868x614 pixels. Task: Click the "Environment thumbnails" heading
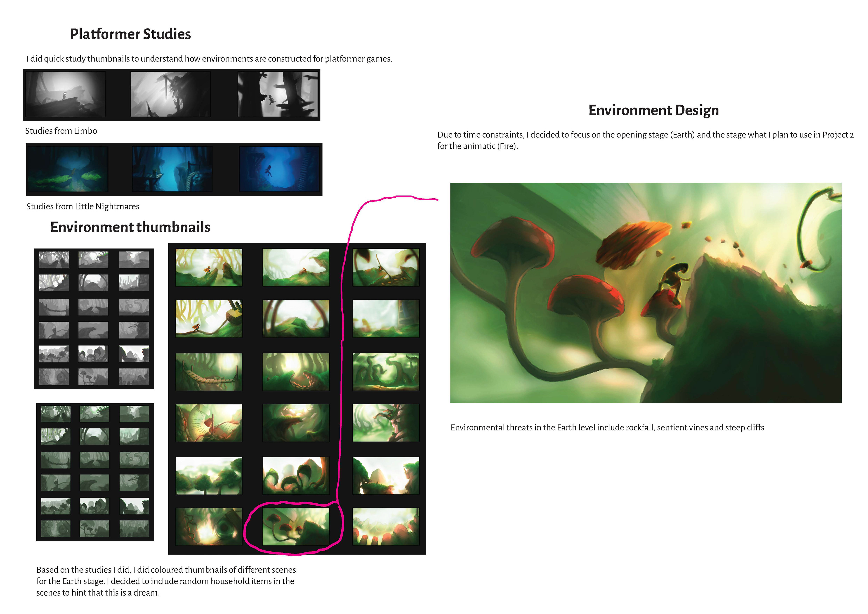pyautogui.click(x=130, y=227)
